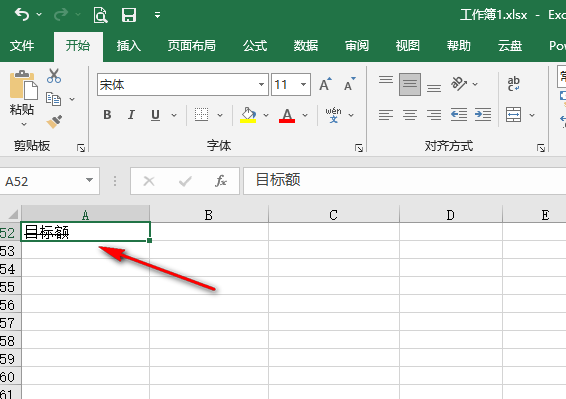Toggle Wrap Text ab icon

[x=513, y=84]
